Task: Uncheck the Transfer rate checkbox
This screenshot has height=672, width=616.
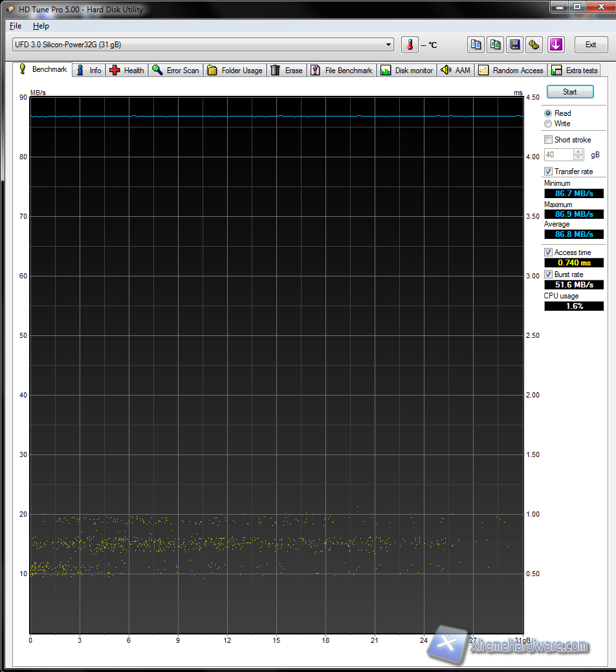Action: [549, 172]
